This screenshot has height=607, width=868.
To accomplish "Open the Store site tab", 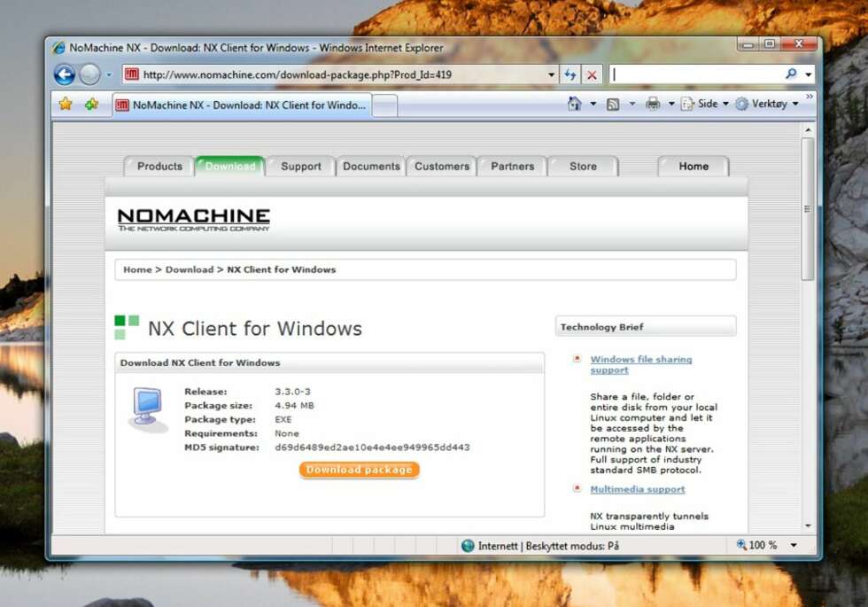I will tap(583, 167).
